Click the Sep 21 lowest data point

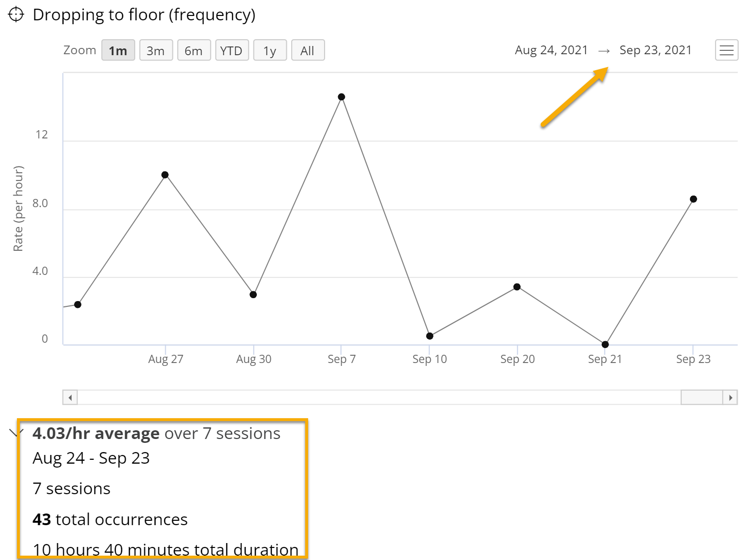[x=605, y=345]
